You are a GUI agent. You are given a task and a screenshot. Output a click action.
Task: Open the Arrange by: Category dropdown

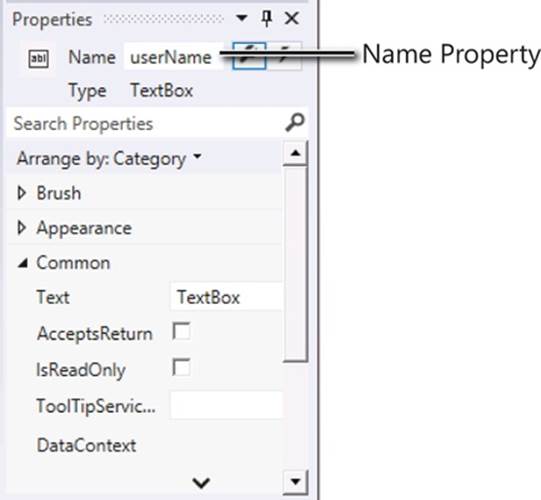point(109,159)
